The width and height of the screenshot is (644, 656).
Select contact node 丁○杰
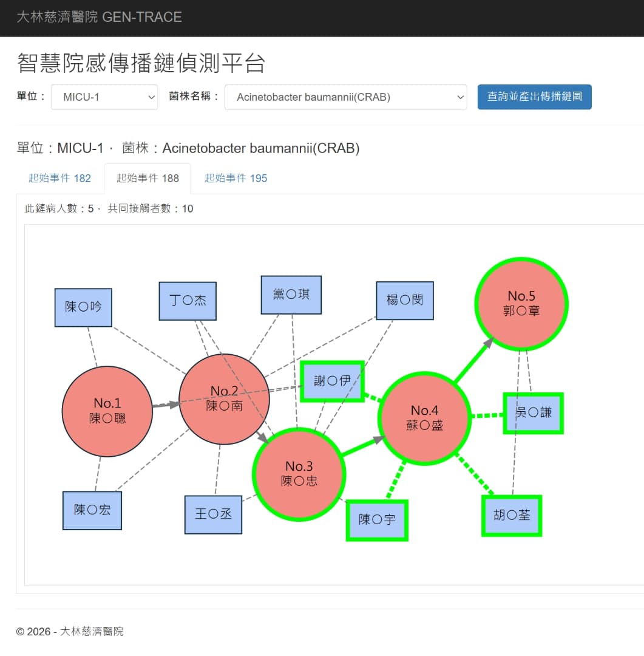188,301
